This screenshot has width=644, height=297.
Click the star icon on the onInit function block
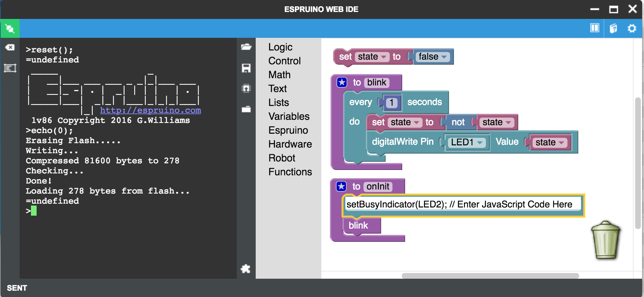pyautogui.click(x=341, y=186)
